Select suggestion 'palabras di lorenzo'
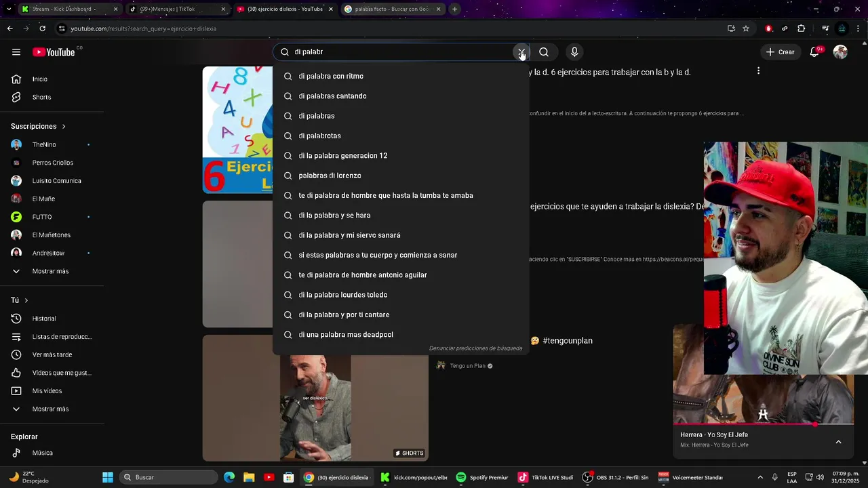This screenshot has height=488, width=868. point(401,176)
